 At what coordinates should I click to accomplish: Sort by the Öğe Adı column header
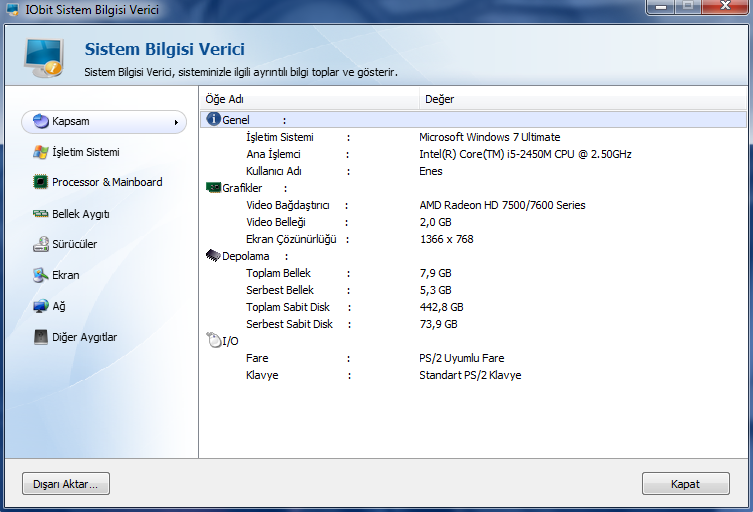[x=309, y=99]
